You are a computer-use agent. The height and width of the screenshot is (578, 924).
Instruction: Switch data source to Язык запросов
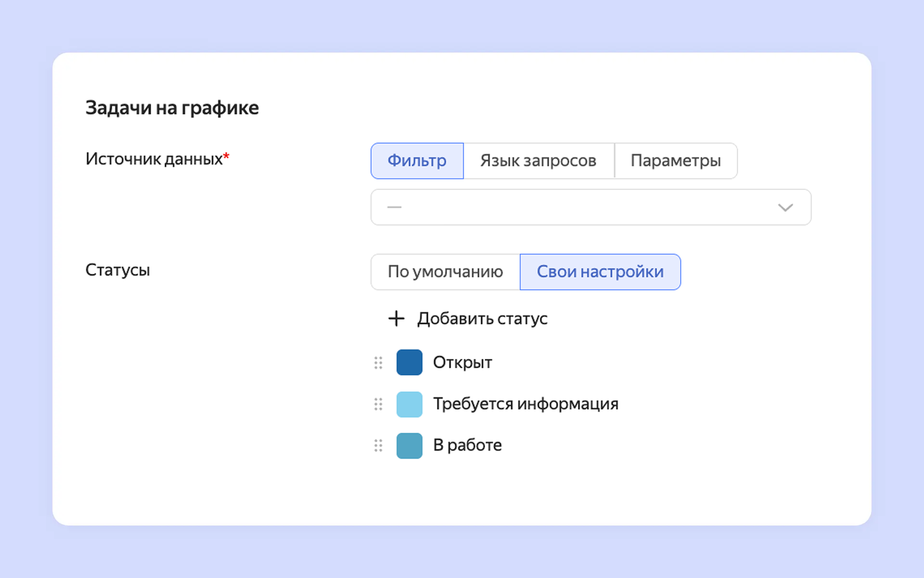(x=538, y=161)
